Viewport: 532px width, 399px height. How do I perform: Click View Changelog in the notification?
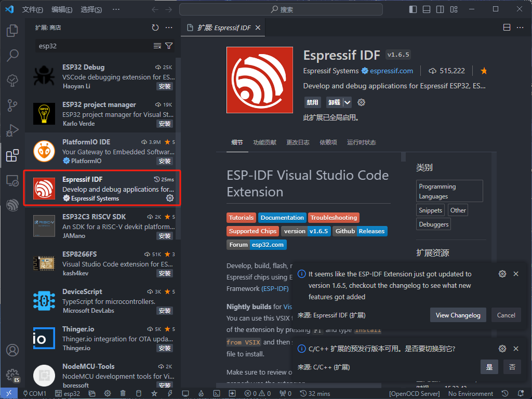[458, 315]
